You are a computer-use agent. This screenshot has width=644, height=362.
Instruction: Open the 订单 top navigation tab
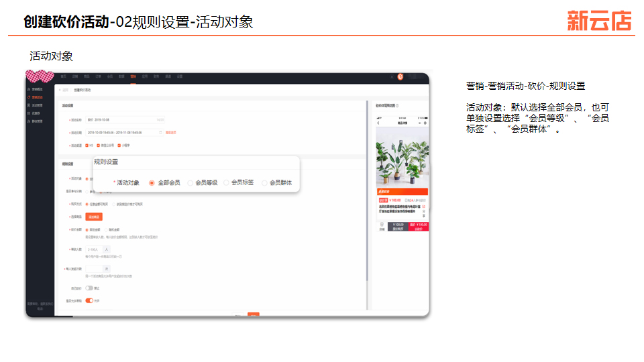tap(98, 76)
